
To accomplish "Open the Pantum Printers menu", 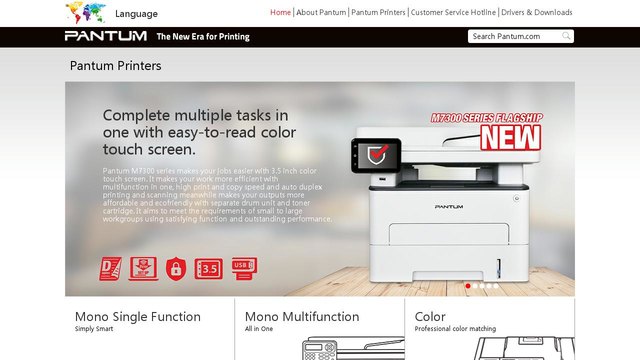I will coord(378,12).
